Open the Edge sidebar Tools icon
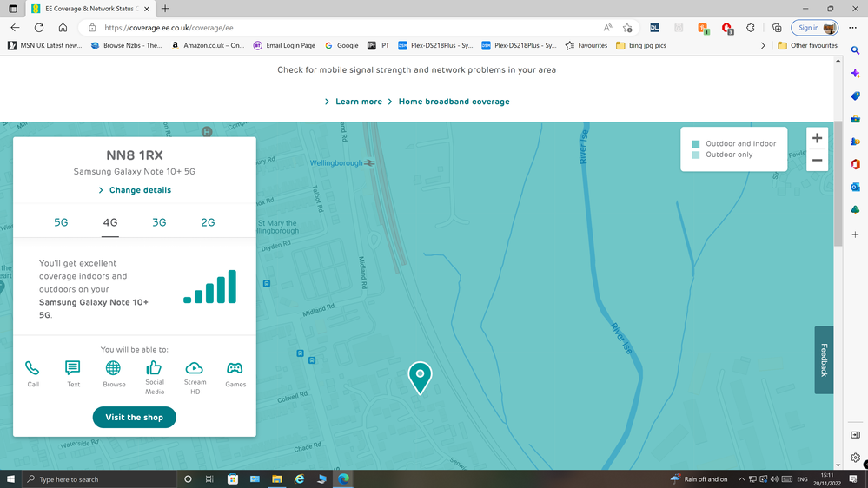Screen dimensions: 868x488 click(855, 119)
